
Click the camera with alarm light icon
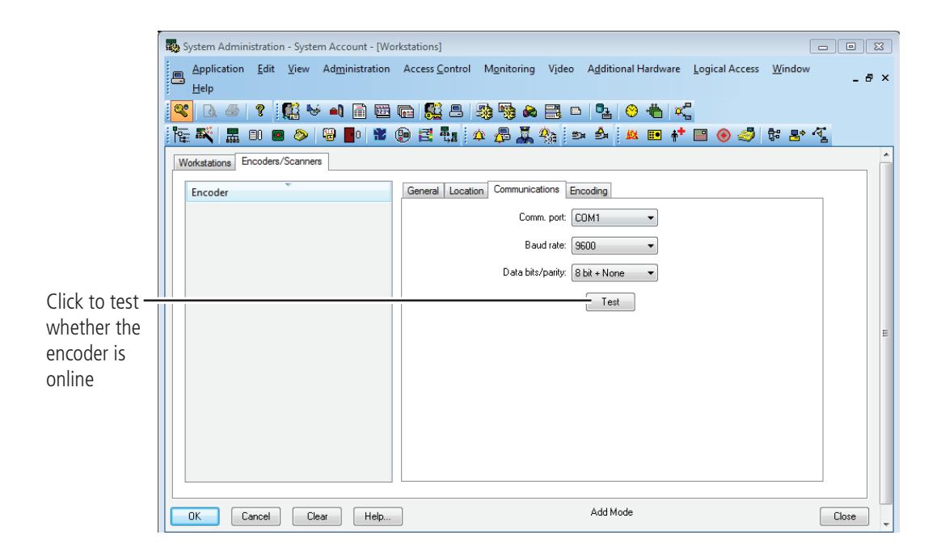tap(602, 135)
